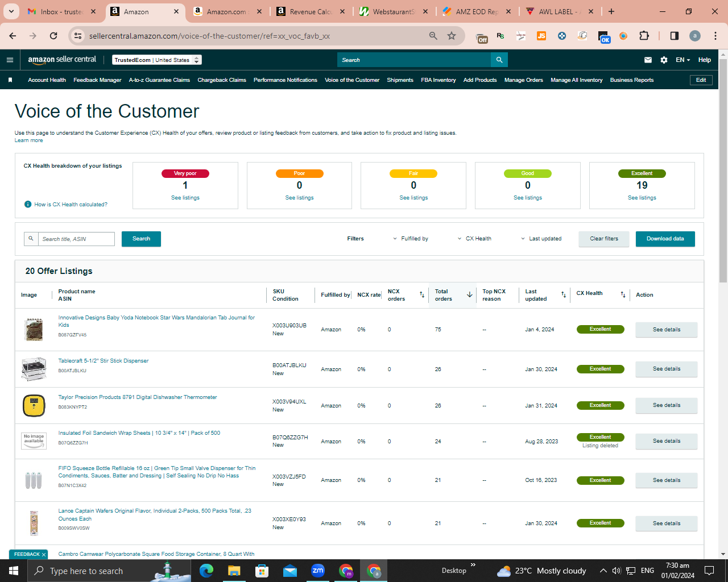Click the Baby Yoda Notebook product thumbnail
Screen dimensions: 728x582
coord(34,330)
